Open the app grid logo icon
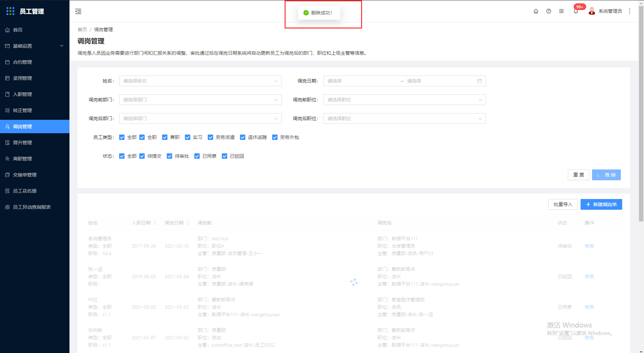 10,11
